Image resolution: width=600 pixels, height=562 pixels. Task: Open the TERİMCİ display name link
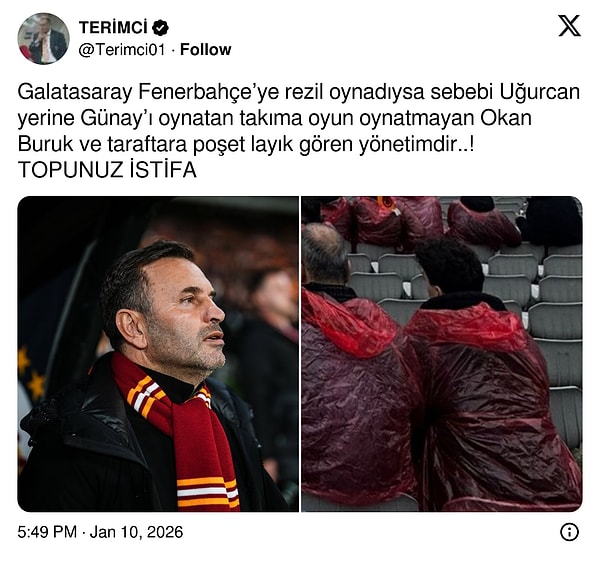[x=113, y=28]
